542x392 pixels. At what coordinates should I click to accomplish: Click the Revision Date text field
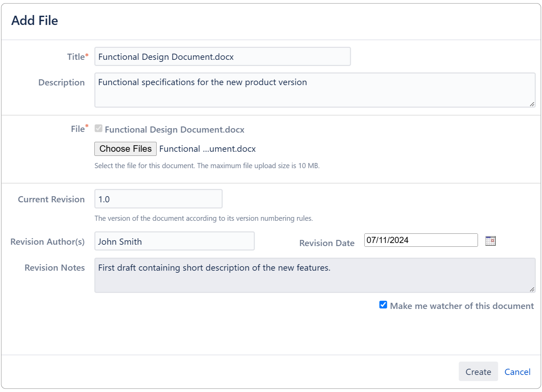tap(421, 240)
